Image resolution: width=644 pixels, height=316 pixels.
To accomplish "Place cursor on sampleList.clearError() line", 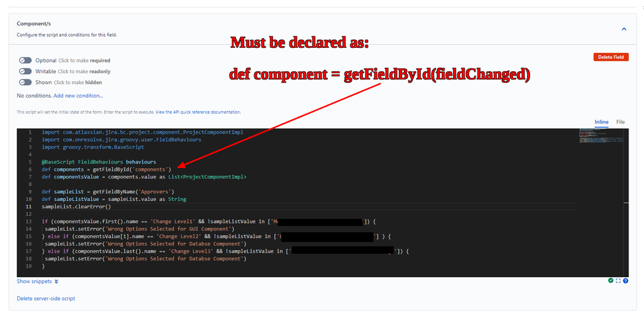I will point(76,207).
